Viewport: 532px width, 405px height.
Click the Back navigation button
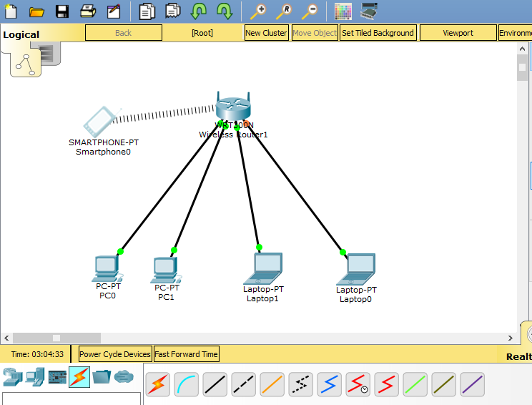click(124, 33)
